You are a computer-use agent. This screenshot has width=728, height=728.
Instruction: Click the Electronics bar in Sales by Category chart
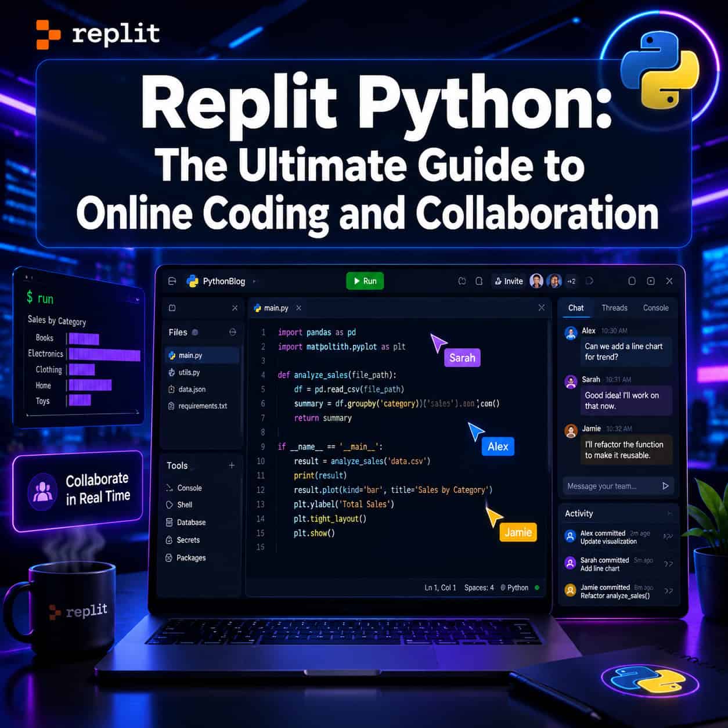tap(104, 354)
